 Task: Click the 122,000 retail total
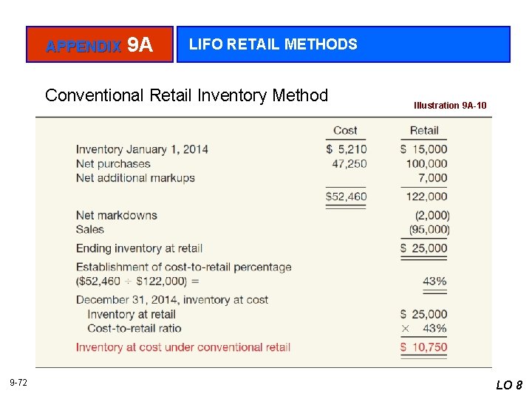426,197
